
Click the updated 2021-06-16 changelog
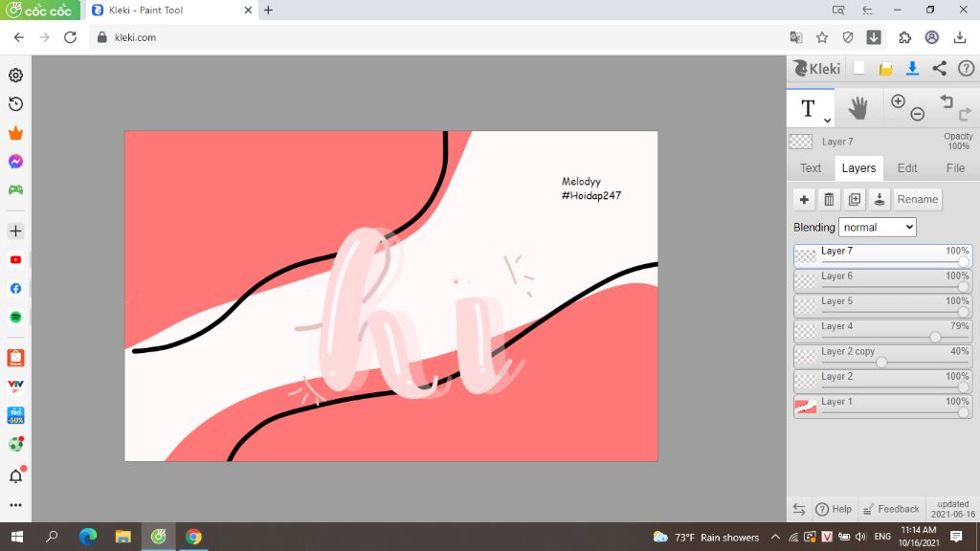(x=952, y=509)
